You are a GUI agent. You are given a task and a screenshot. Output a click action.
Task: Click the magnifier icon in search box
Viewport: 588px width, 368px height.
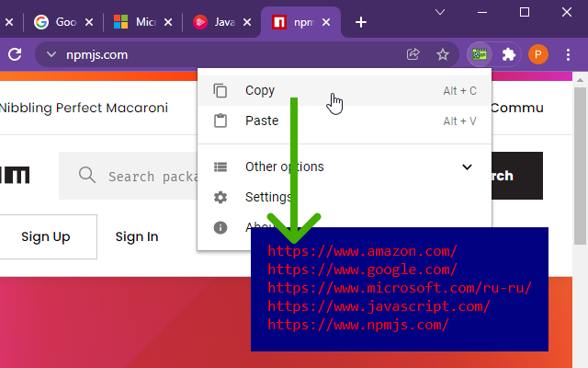[87, 175]
